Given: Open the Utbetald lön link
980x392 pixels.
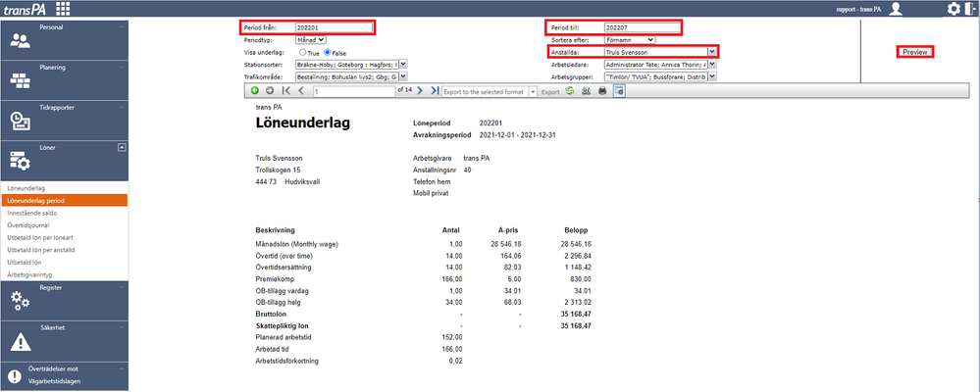Looking at the screenshot, I should coord(24,263).
